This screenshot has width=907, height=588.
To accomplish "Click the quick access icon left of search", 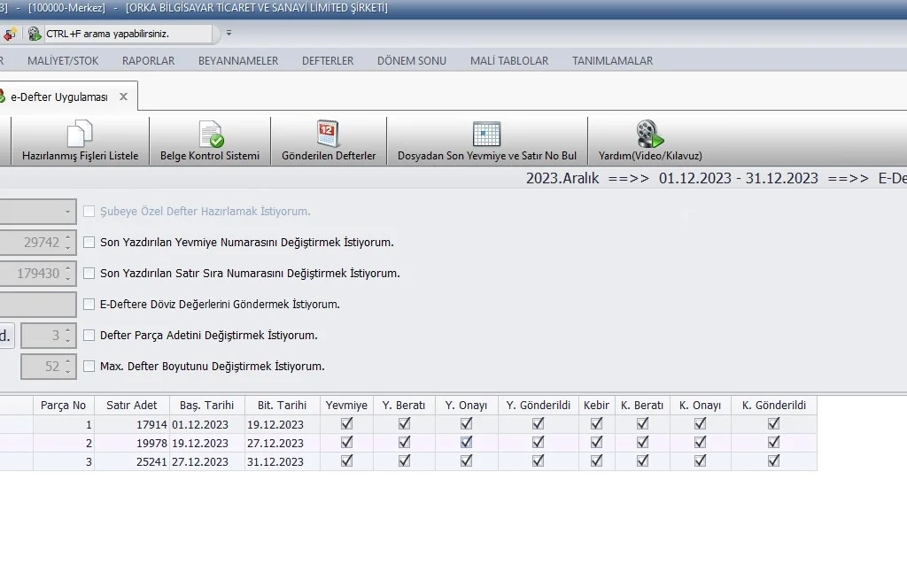I will [10, 34].
